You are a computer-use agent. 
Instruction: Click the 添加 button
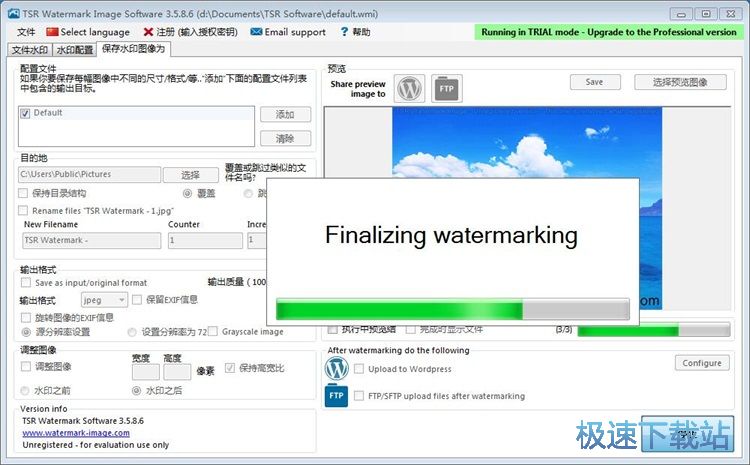[285, 114]
